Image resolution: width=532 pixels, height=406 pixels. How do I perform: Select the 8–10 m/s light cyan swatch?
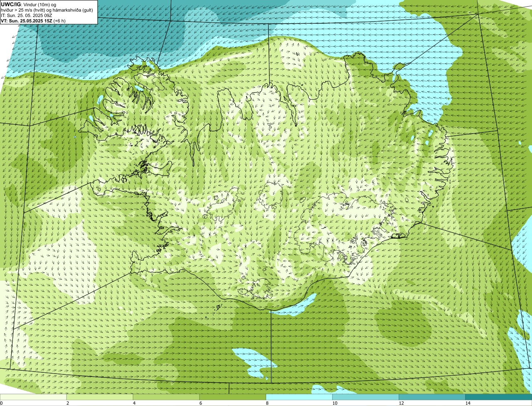(299, 397)
